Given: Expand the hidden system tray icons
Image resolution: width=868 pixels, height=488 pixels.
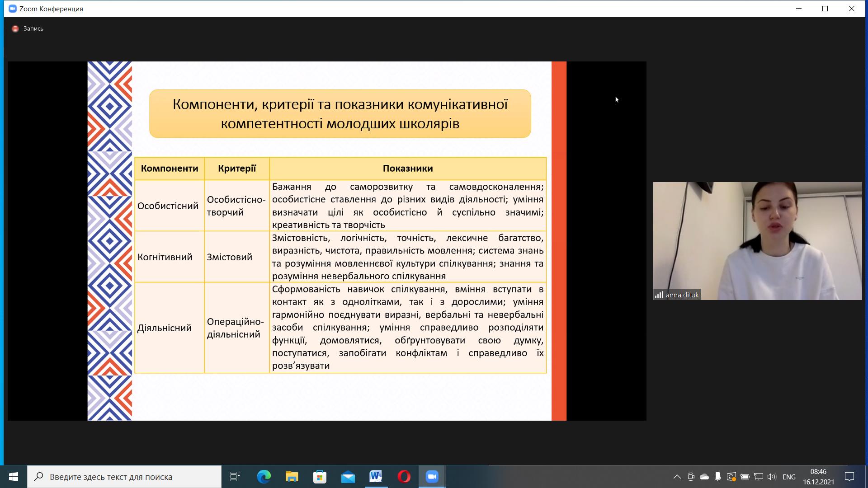Looking at the screenshot, I should (677, 477).
